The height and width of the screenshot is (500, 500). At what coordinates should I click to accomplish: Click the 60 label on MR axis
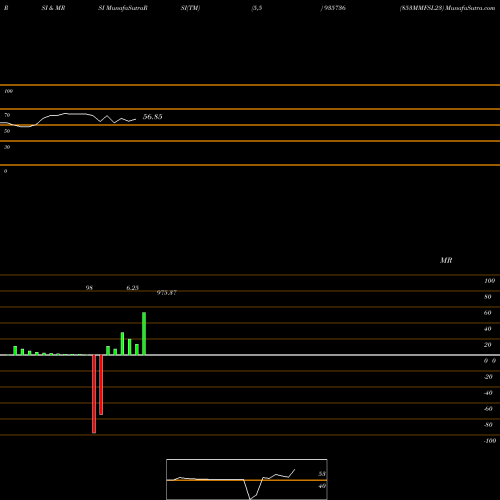pos(488,313)
